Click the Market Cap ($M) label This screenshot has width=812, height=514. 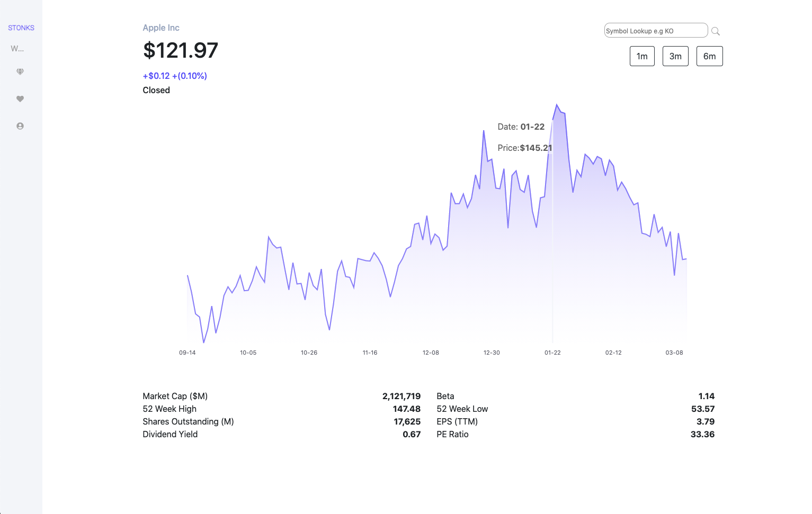pos(175,396)
